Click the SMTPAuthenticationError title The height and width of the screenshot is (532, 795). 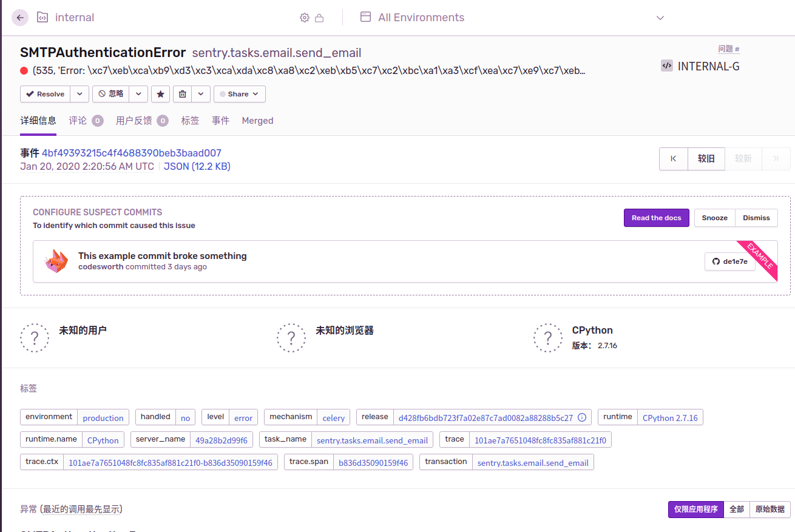point(103,53)
